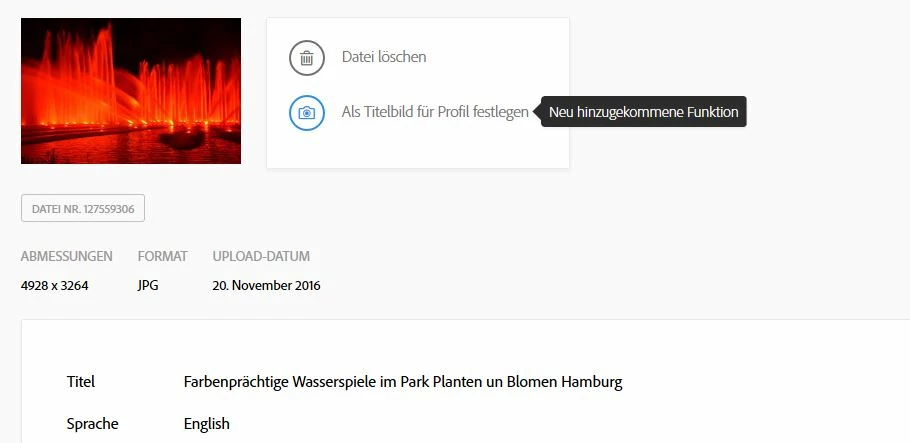Screen dimensions: 910x443
Task: Click the upload date 20. November 2016
Action: 266,286
